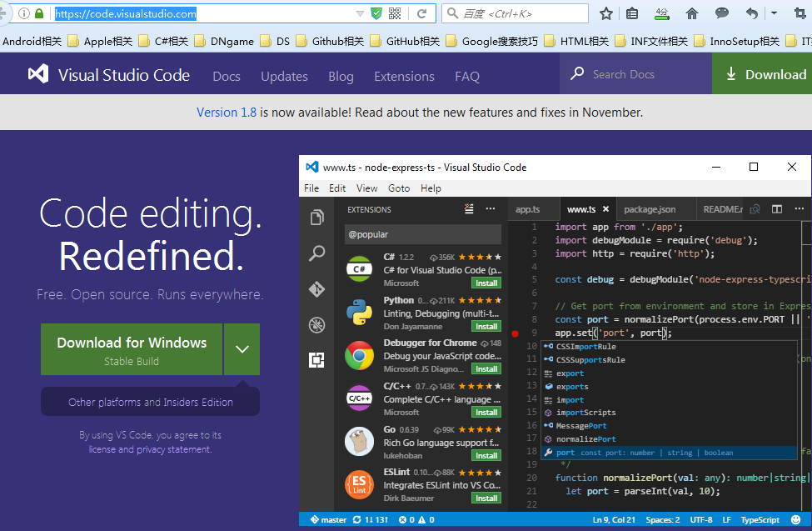Click the clear extensions input icon in Extensions panel

tap(469, 209)
